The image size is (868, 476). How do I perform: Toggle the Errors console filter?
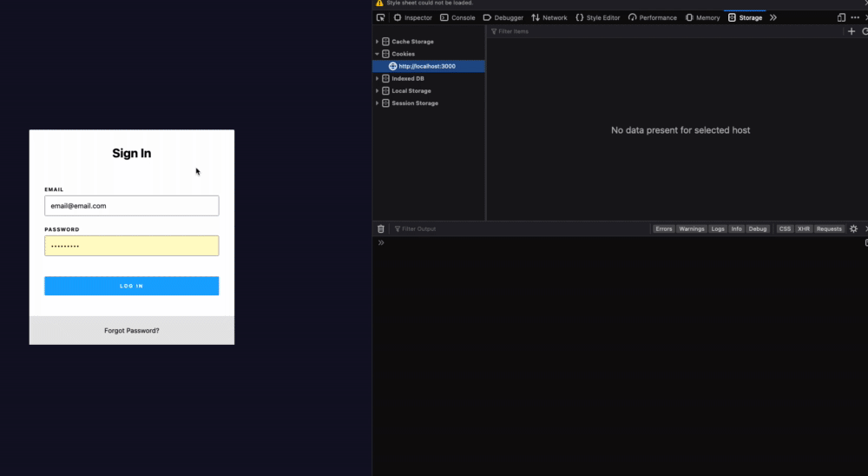[x=663, y=228]
